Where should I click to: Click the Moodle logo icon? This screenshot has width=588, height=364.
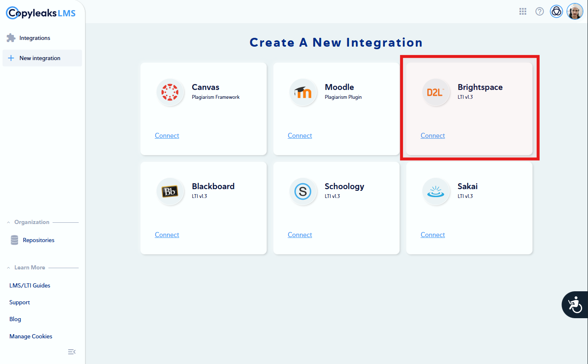pyautogui.click(x=303, y=92)
